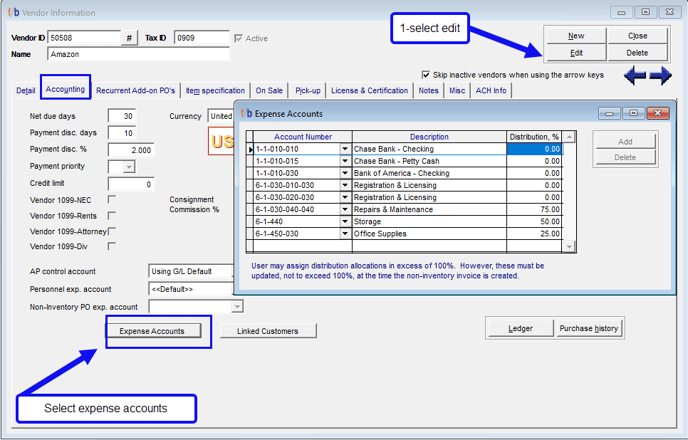Select Repairs & Maintenance distribution 75.00

(534, 209)
